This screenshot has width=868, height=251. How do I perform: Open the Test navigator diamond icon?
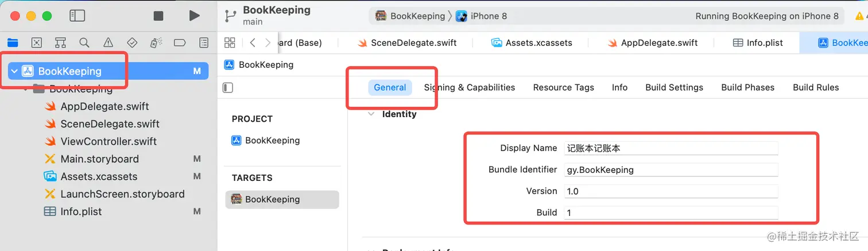tap(132, 43)
